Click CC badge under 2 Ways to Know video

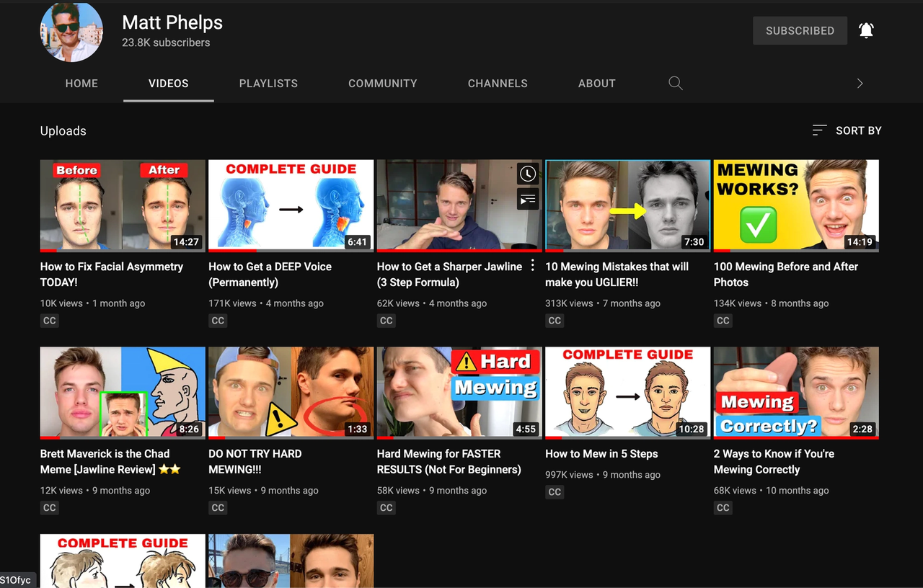tap(723, 507)
